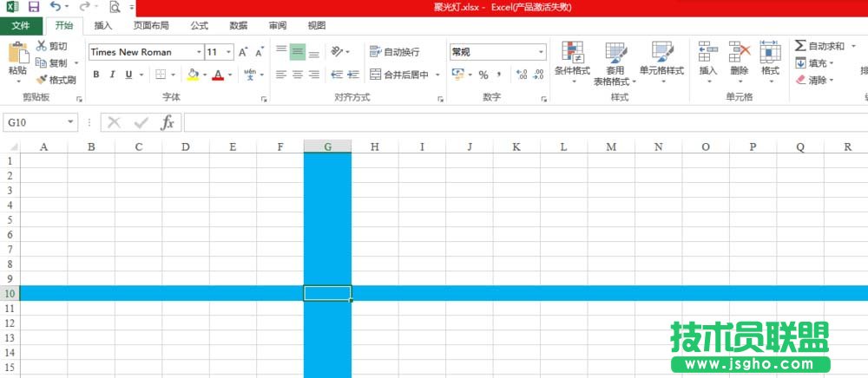868x378 pixels.
Task: Click the 清除 clear button
Action: click(x=811, y=80)
